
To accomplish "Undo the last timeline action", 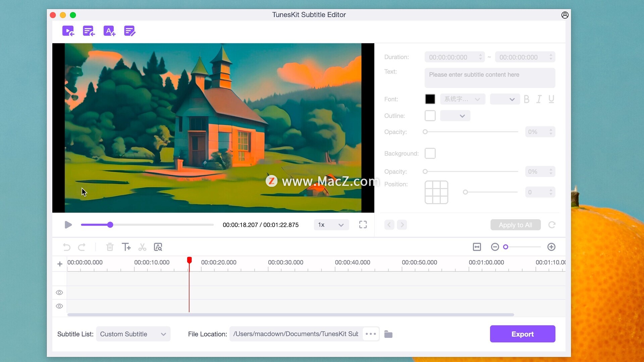I will (x=67, y=247).
